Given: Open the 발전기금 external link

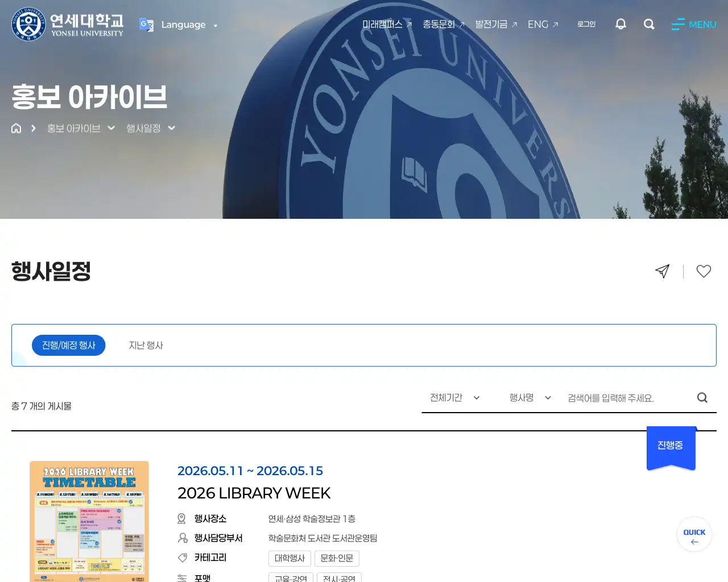Looking at the screenshot, I should tap(496, 24).
